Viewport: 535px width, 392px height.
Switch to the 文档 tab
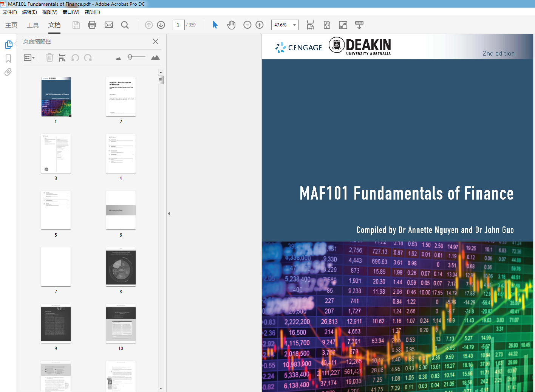(54, 25)
